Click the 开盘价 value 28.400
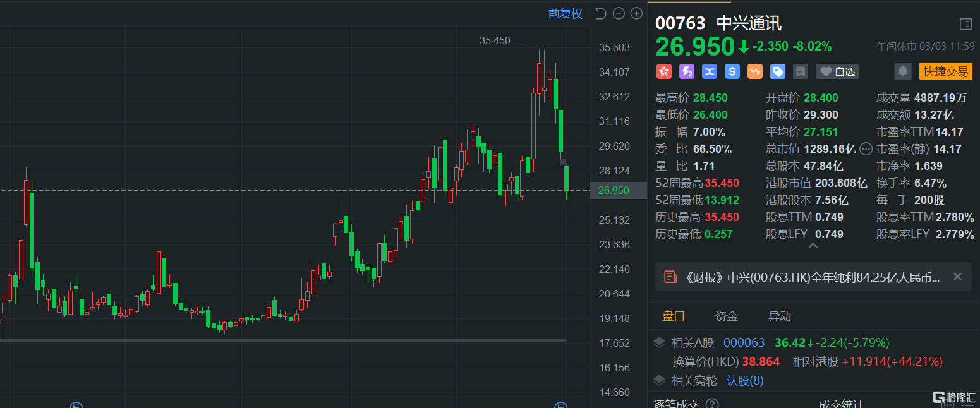The width and height of the screenshot is (980, 408). coord(821,98)
